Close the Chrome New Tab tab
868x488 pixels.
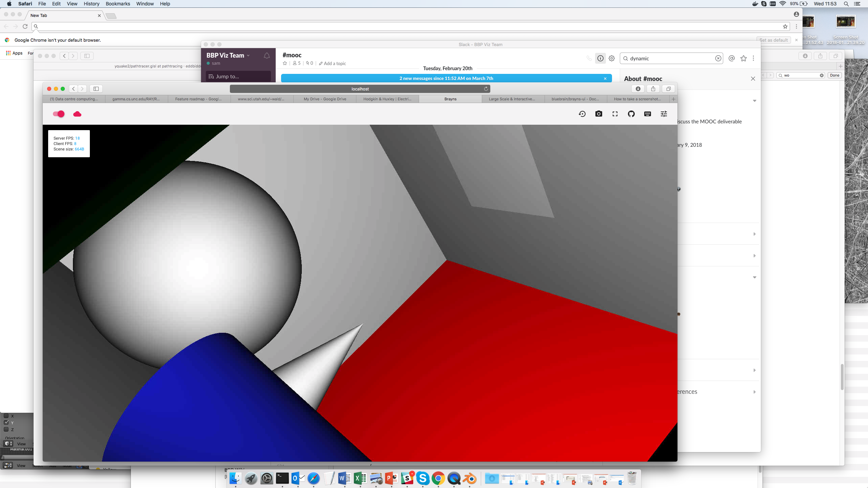pyautogui.click(x=99, y=16)
